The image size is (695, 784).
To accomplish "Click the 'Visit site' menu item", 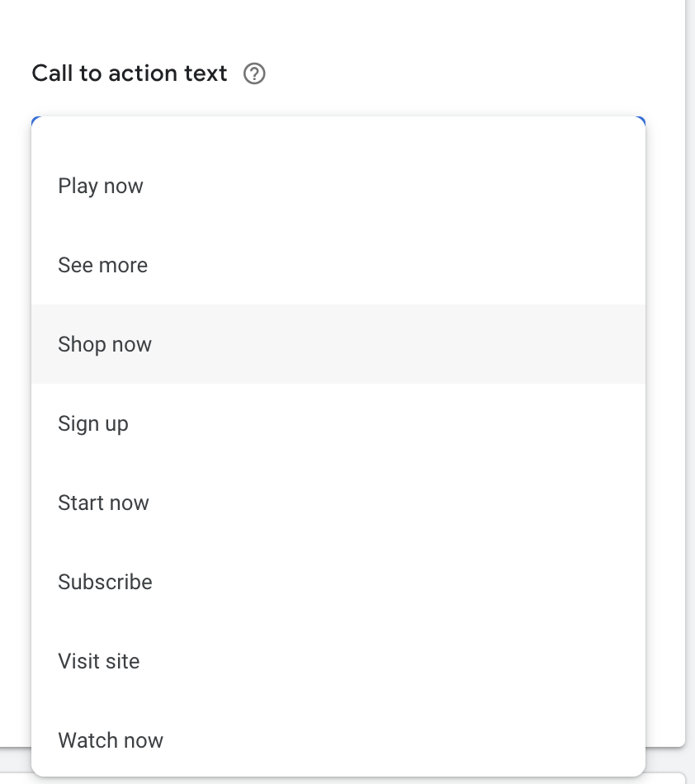I will [99, 661].
